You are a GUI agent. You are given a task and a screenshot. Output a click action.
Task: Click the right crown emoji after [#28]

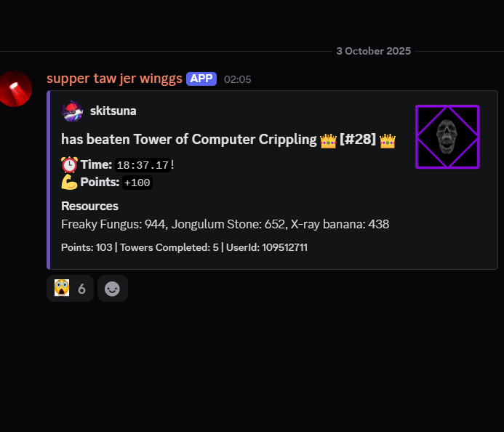pos(388,140)
